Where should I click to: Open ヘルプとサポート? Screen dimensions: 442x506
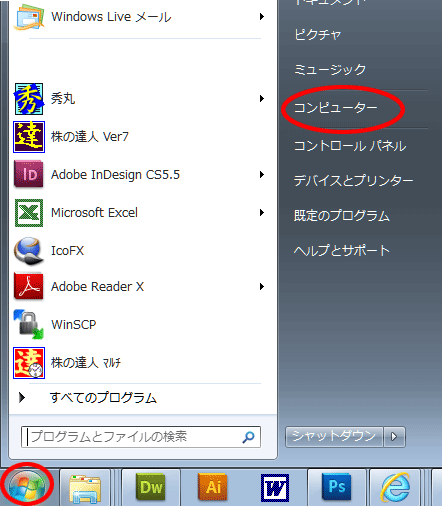point(342,250)
